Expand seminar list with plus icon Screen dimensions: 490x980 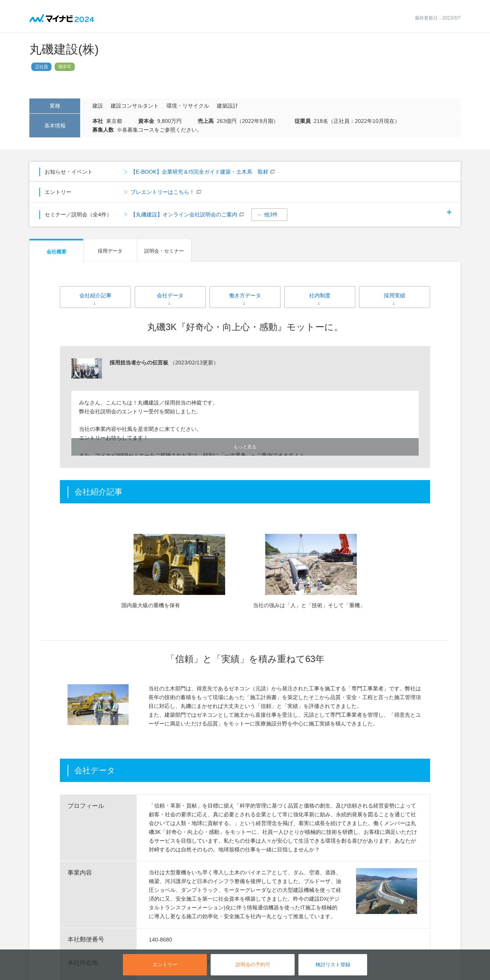coord(449,212)
